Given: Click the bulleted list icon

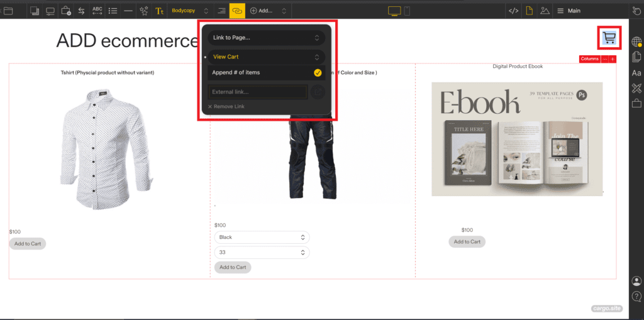Looking at the screenshot, I should 113,11.
